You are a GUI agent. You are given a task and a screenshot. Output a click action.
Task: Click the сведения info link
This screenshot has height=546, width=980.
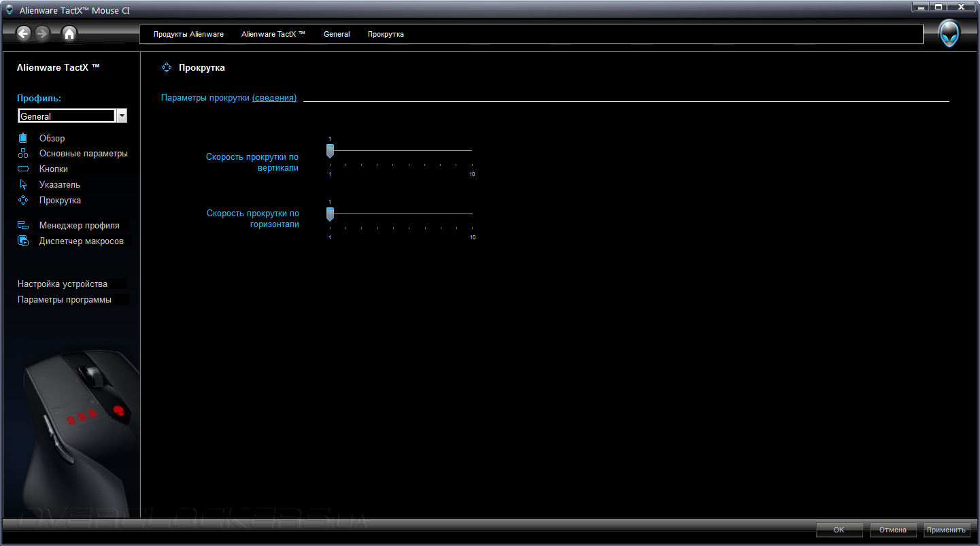click(274, 98)
